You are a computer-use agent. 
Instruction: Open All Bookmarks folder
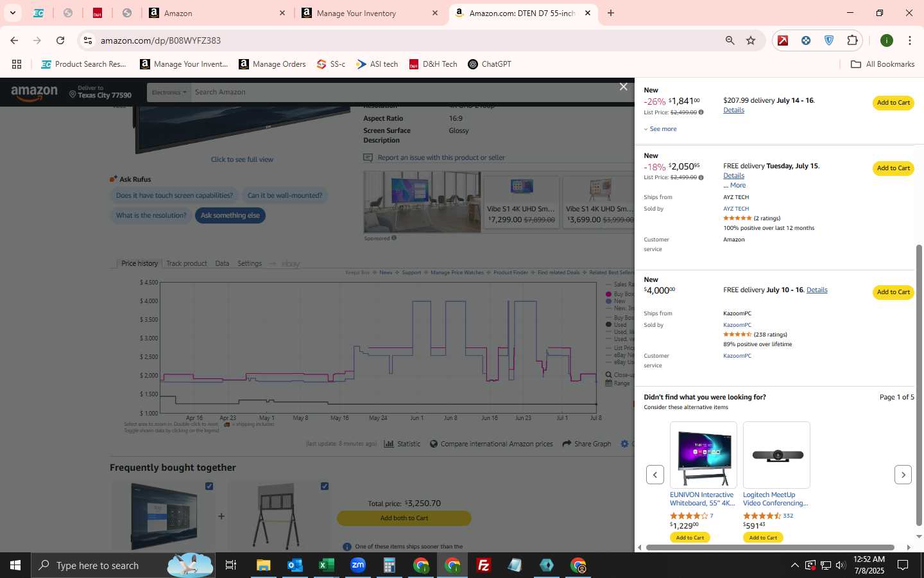(882, 64)
